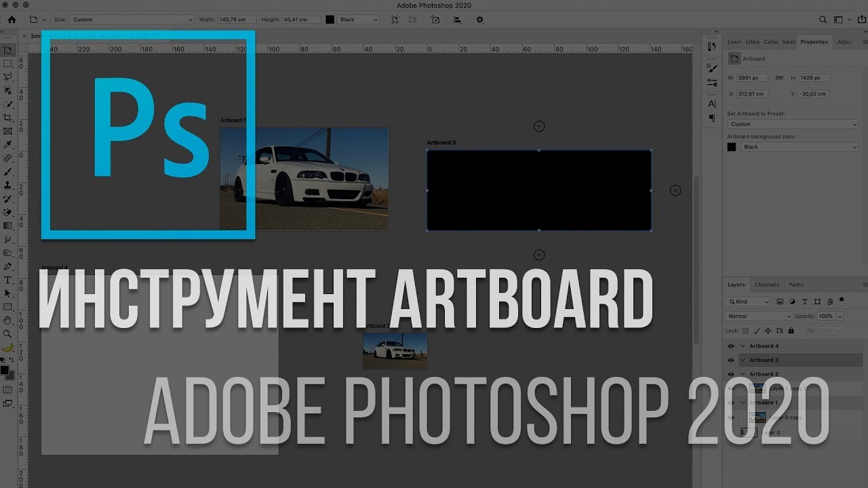Select the Hand tool
This screenshot has height=488, width=868.
pyautogui.click(x=7, y=321)
